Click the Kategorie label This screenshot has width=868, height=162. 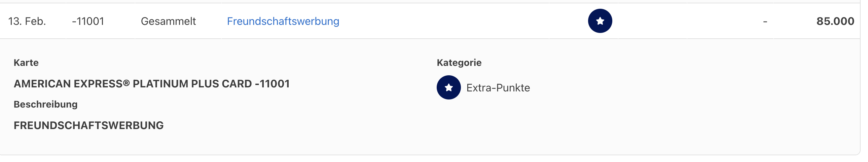coord(459,63)
